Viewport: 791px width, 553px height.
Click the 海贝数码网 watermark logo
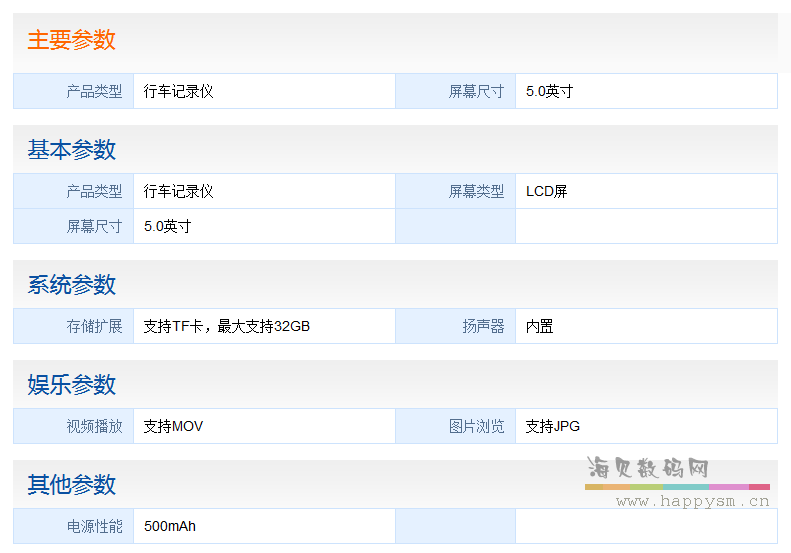pyautogui.click(x=648, y=469)
